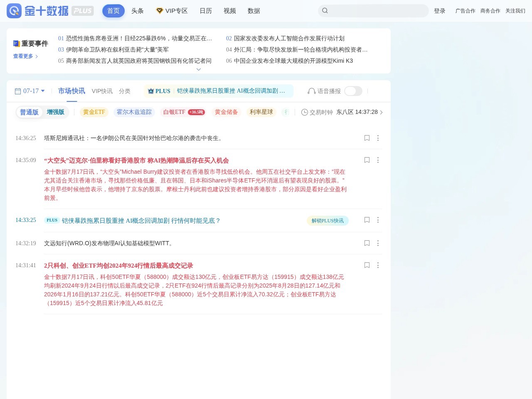Open the 日历 navigation tab

206,11
